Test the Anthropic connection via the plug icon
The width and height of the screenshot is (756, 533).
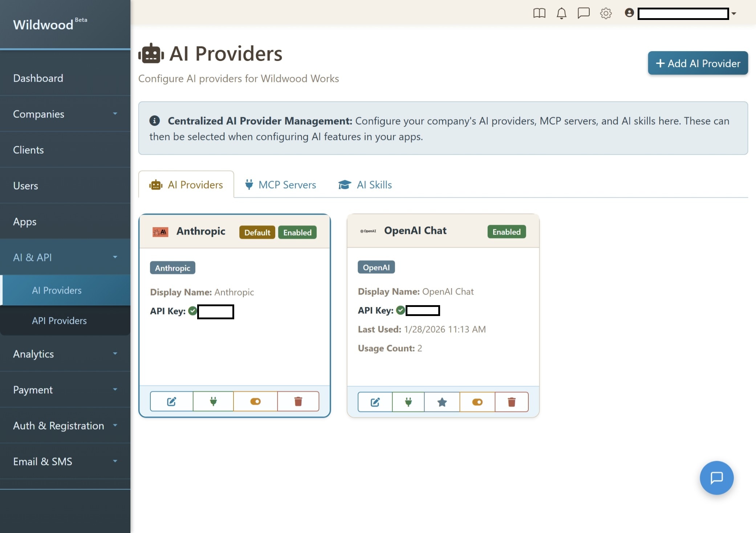click(x=213, y=401)
